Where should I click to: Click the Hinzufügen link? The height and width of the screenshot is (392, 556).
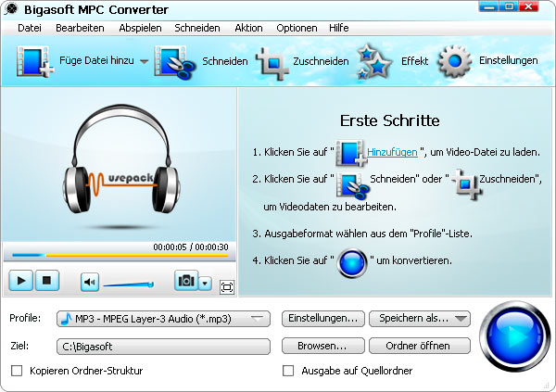click(392, 152)
